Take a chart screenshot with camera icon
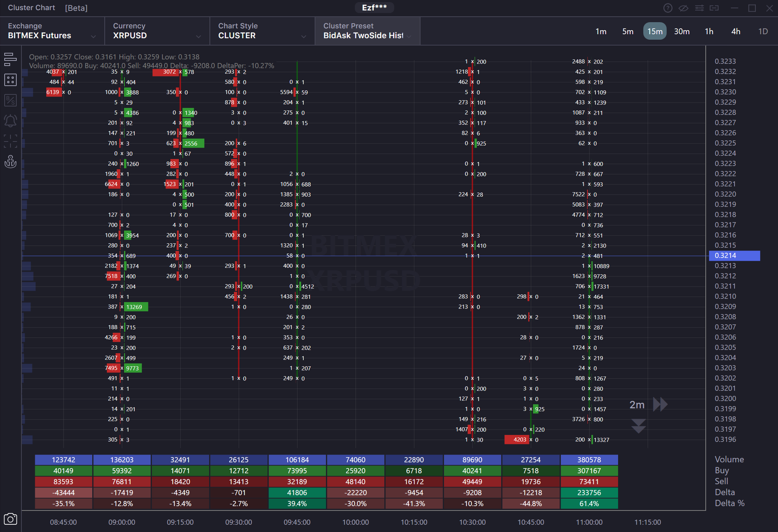 tap(10, 519)
